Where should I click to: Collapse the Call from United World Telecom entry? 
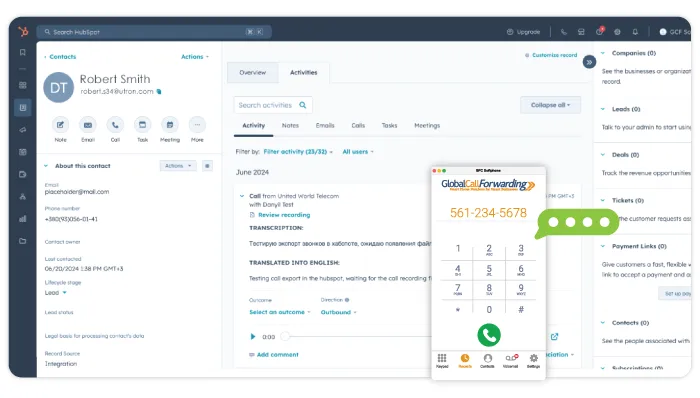click(x=242, y=196)
